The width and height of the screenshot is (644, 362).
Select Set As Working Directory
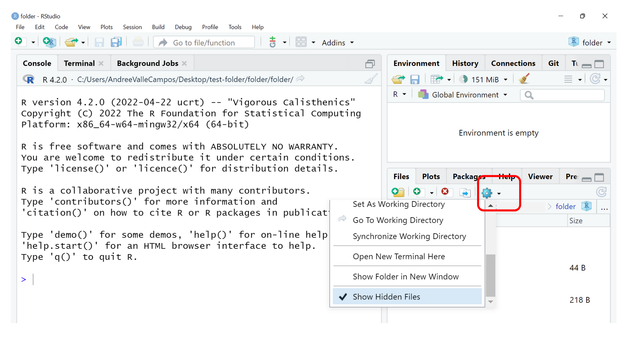(x=398, y=204)
